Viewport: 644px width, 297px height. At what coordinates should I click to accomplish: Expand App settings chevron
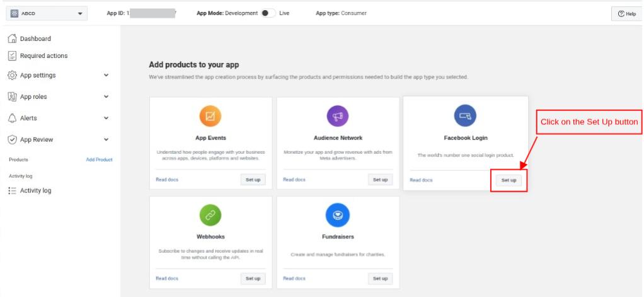[x=106, y=75]
